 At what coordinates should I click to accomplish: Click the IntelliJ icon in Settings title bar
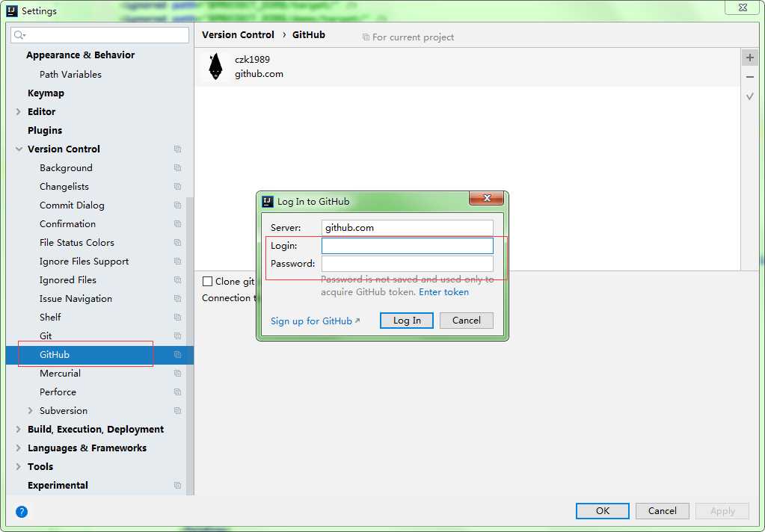[x=12, y=10]
